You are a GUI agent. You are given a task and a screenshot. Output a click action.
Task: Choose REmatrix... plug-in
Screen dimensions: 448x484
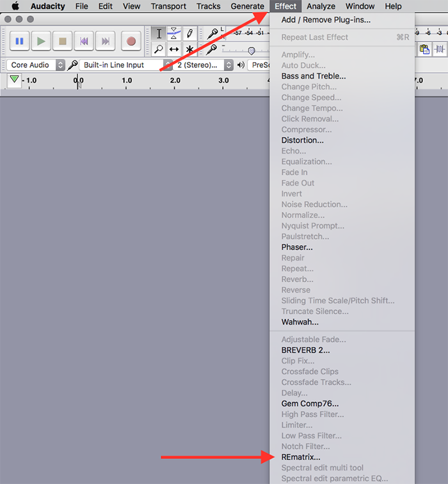click(x=342, y=457)
